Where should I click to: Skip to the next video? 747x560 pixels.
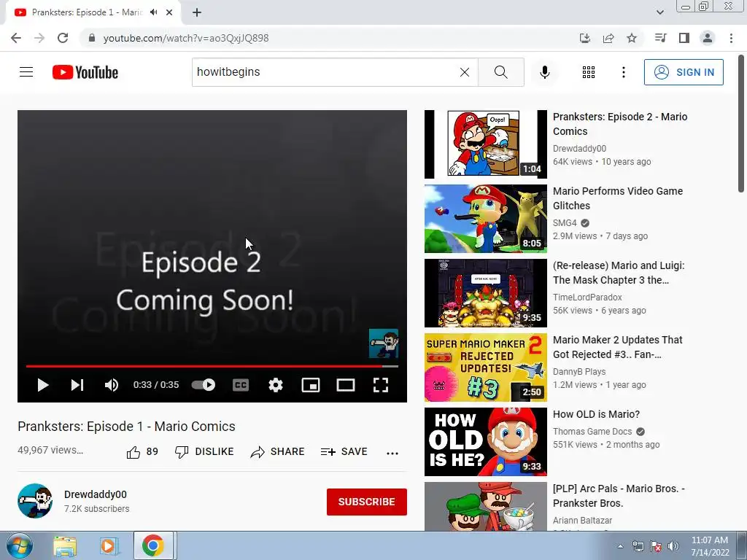77,385
